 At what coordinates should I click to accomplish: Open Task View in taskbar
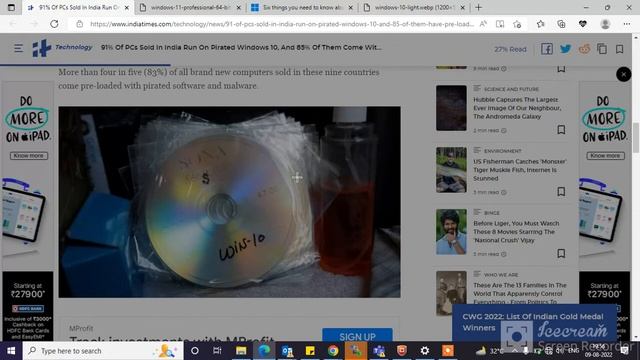pyautogui.click(x=217, y=351)
